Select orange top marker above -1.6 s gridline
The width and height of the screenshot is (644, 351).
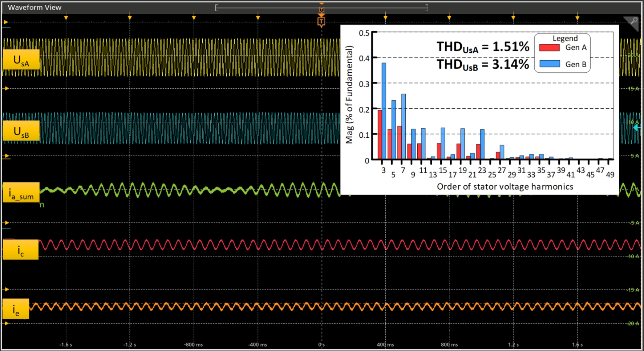click(x=66, y=17)
